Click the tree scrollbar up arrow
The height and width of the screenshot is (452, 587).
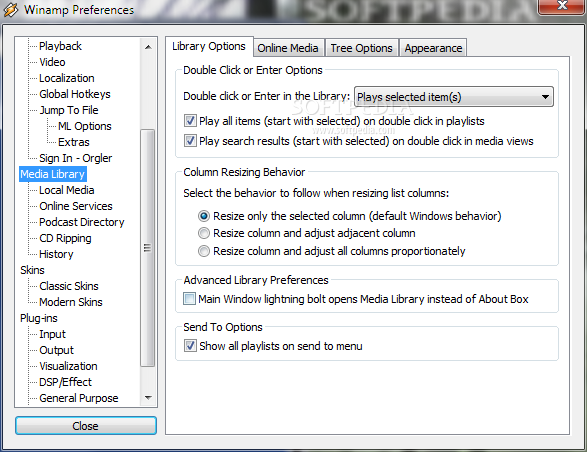tap(148, 47)
